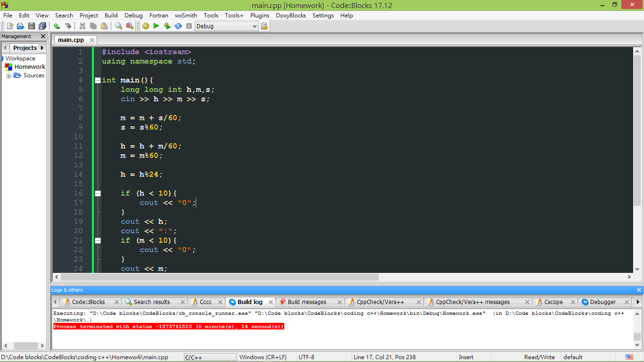This screenshot has width=644, height=362.
Task: Click the Abort build icon
Action: point(189,26)
